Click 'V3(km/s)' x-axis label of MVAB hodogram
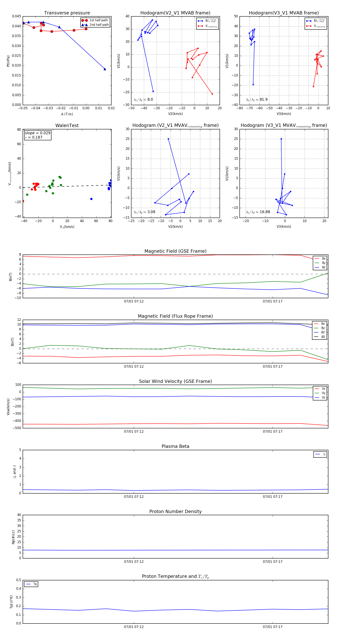This screenshot has width=351, height=644. [284, 114]
